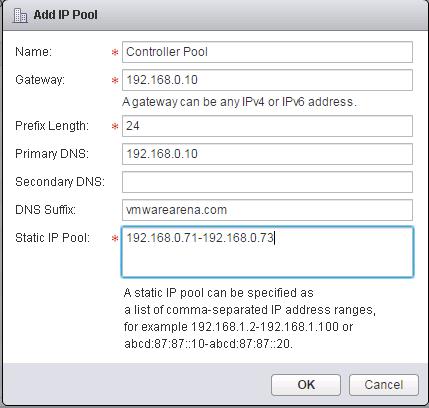Click the Add IP Pool title text

(65, 15)
